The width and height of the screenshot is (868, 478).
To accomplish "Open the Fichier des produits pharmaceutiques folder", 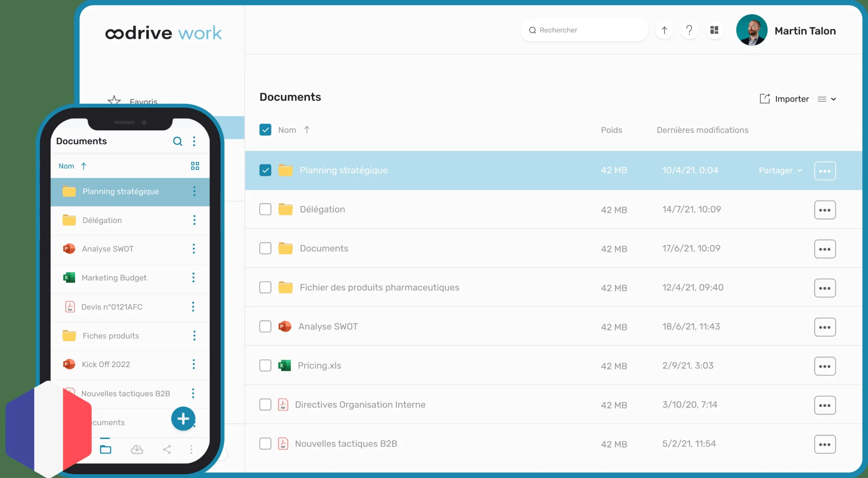I will coord(379,288).
